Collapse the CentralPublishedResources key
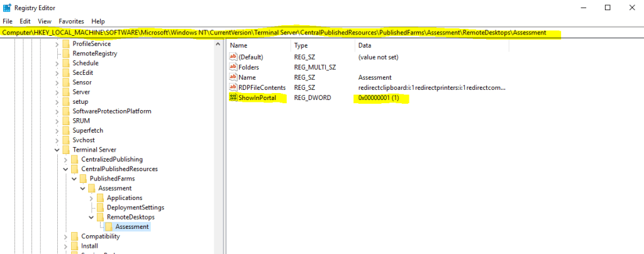The height and width of the screenshot is (254, 644). coord(65,169)
